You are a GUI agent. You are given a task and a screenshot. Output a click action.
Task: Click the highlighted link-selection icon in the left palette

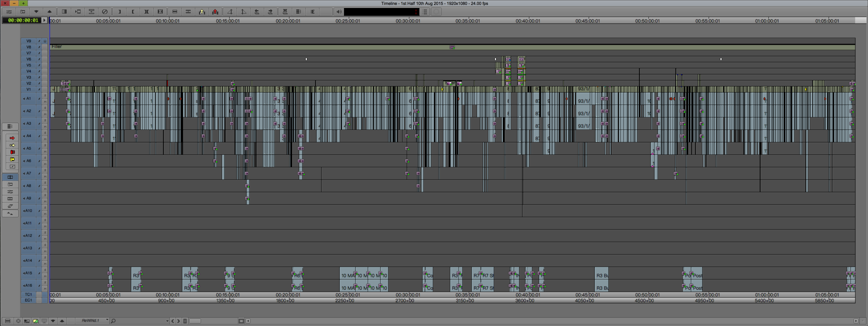[x=10, y=177]
